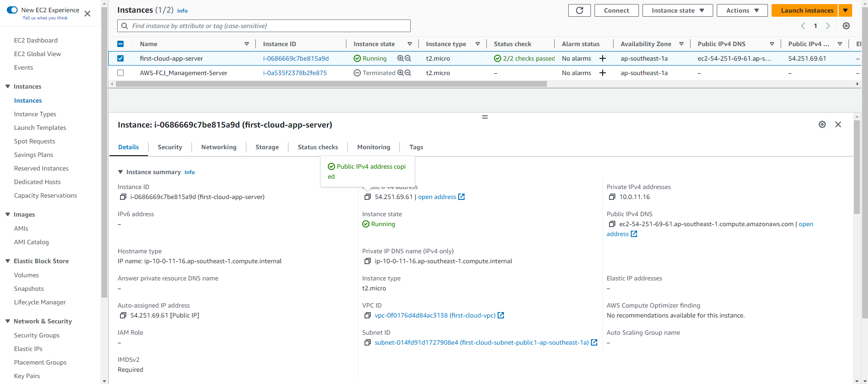Click zoom-in filter icon for Running state
The height and width of the screenshot is (384, 868).
pos(400,58)
